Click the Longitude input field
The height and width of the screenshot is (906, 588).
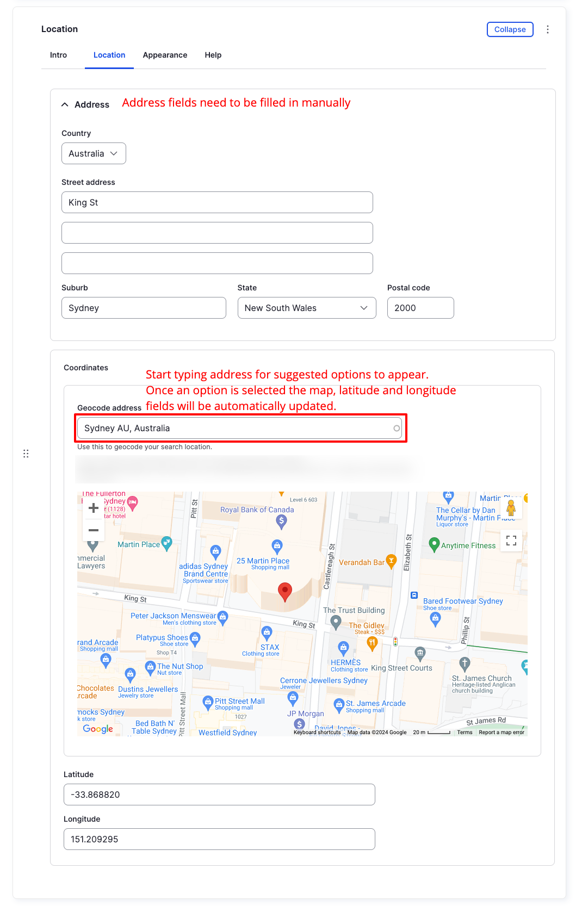tap(219, 839)
